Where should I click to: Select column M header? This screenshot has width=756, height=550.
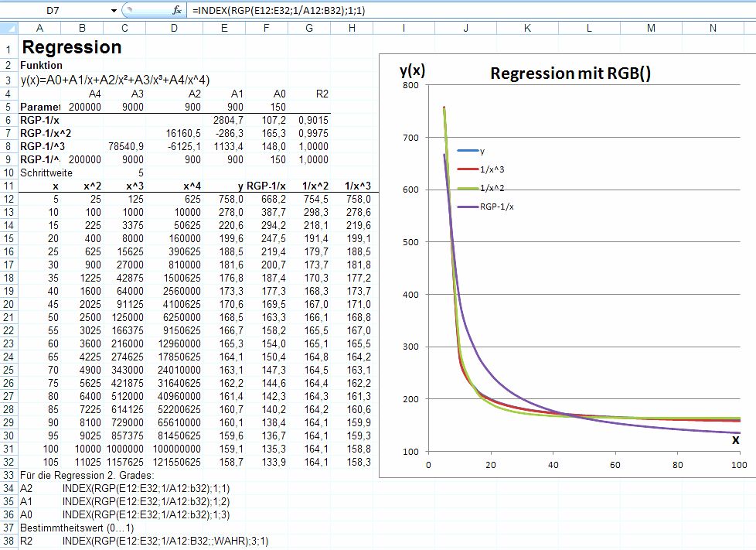pos(651,28)
